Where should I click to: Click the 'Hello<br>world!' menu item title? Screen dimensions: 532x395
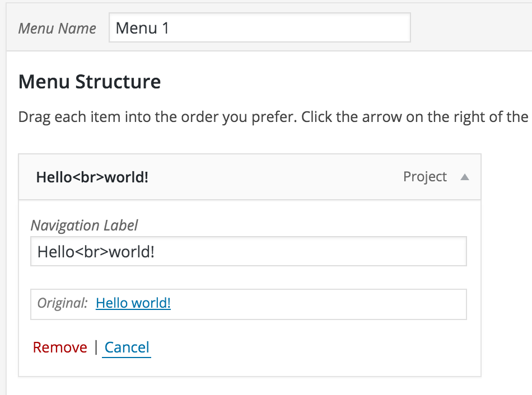click(x=92, y=177)
